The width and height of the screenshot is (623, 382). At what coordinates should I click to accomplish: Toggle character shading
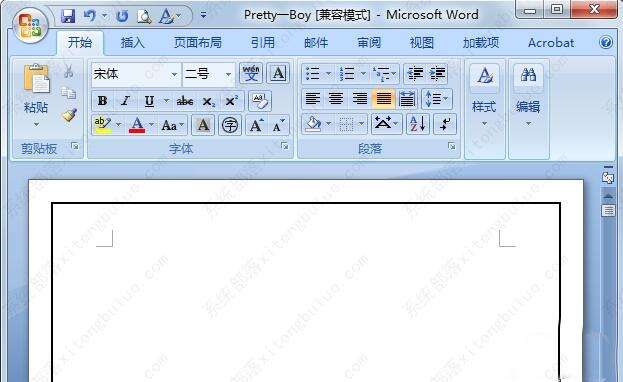(203, 126)
